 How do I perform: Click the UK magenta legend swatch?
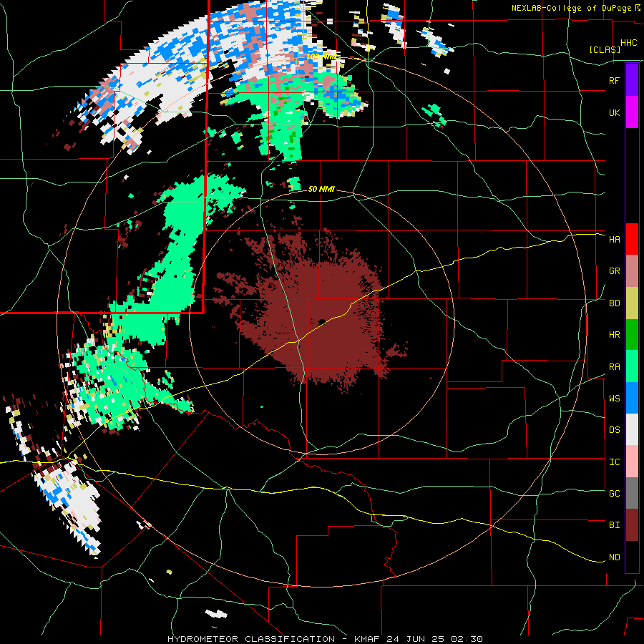632,112
